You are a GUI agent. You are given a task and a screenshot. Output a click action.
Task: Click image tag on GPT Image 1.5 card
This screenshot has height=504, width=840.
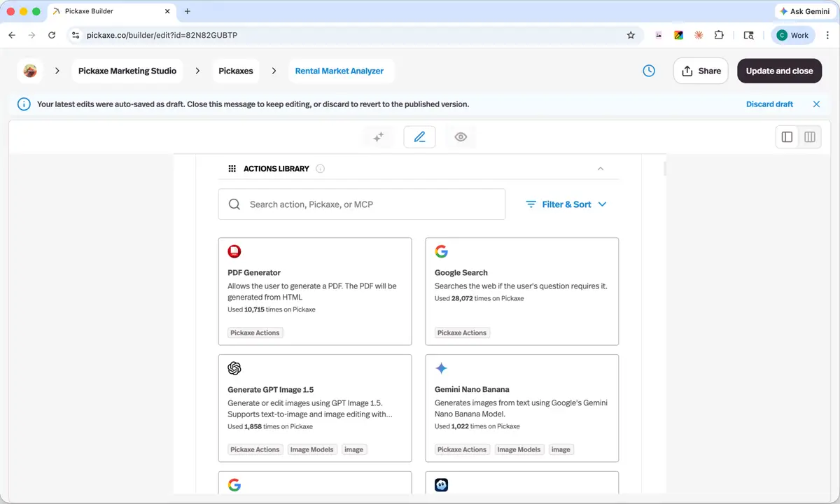pos(354,449)
